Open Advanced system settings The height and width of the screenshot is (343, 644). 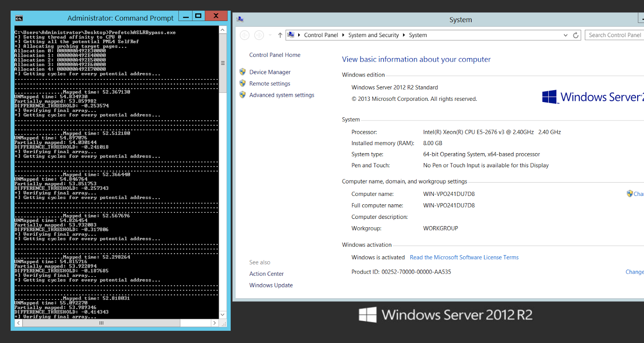(x=282, y=95)
